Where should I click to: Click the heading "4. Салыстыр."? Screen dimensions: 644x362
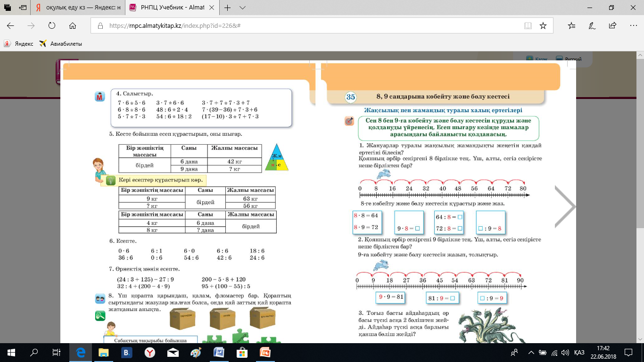tap(136, 94)
